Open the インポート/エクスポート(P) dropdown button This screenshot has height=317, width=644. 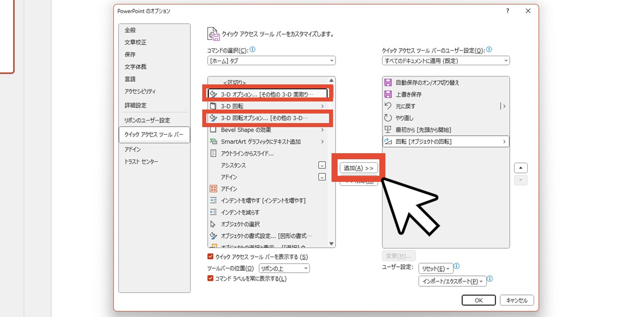pyautogui.click(x=452, y=281)
